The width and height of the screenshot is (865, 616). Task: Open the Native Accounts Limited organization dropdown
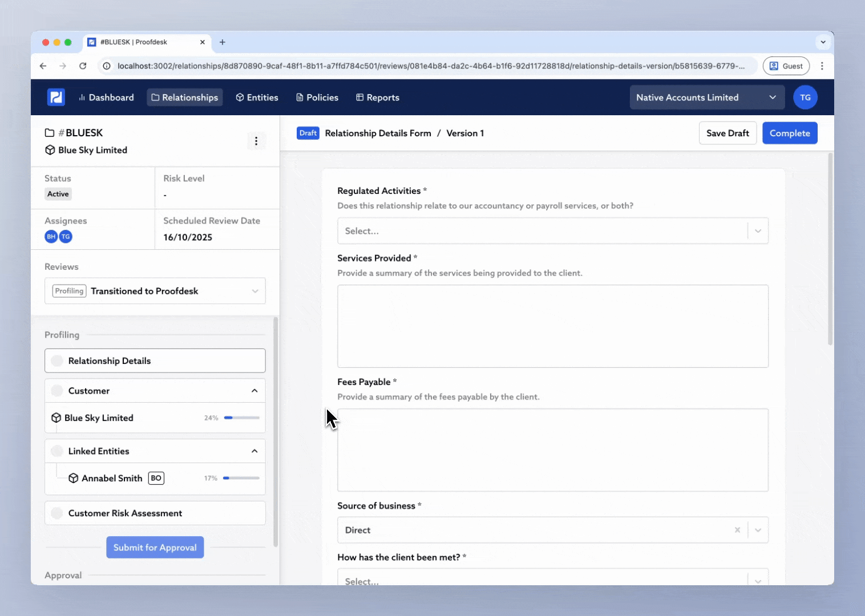[x=706, y=98]
